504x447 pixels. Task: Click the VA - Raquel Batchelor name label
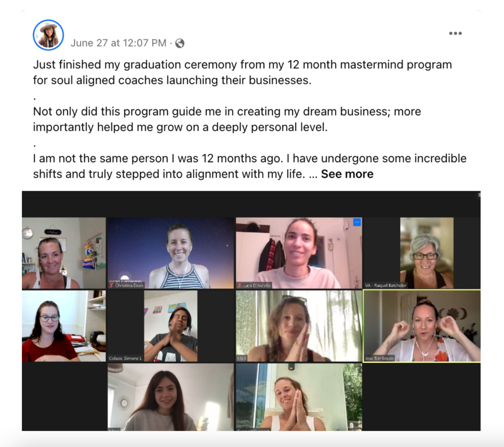tap(386, 285)
